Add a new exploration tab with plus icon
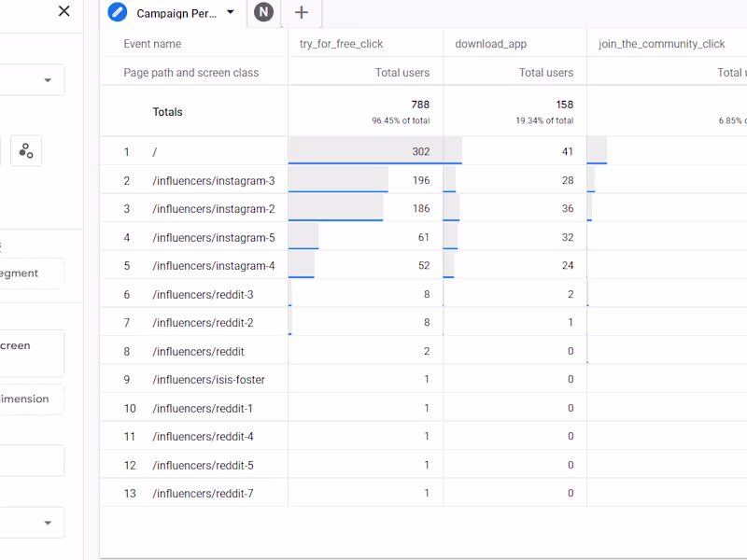 [x=301, y=13]
